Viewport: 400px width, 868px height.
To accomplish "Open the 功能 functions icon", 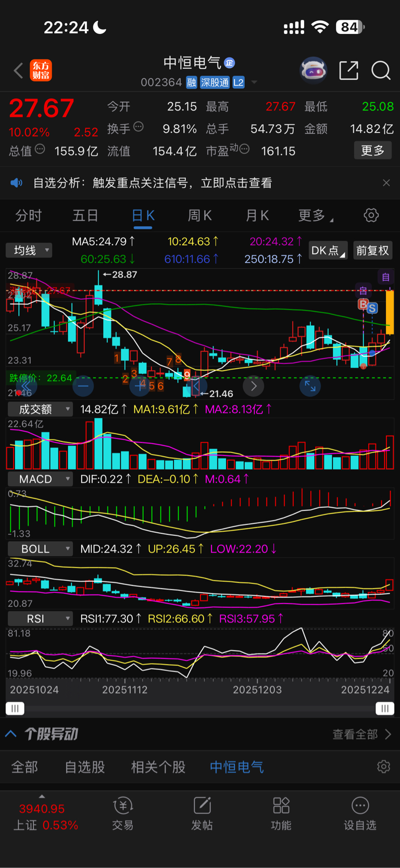I will point(281,813).
